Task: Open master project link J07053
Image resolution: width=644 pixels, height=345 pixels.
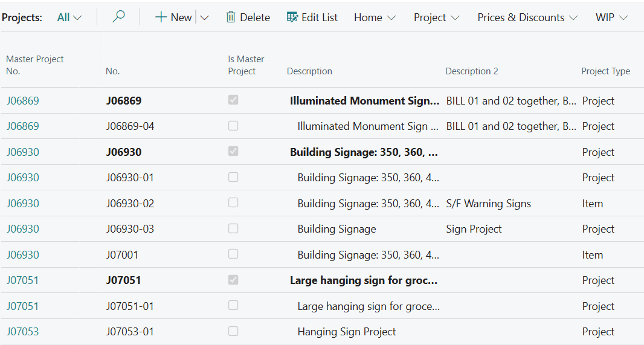Action: (22, 332)
